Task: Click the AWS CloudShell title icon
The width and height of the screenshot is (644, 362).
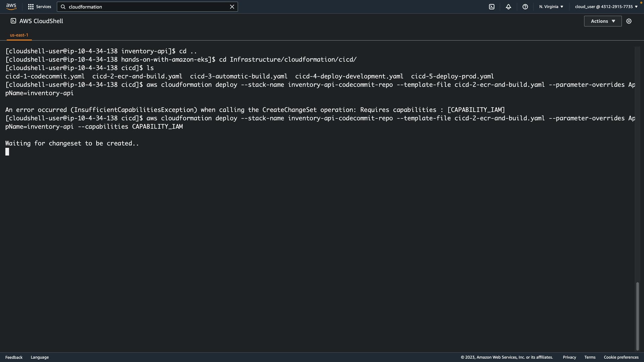Action: pos(13,21)
